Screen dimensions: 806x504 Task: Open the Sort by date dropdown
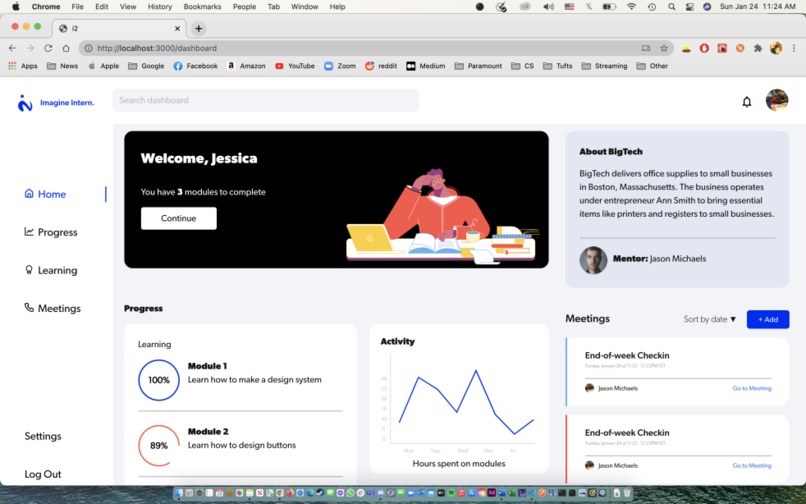[709, 319]
